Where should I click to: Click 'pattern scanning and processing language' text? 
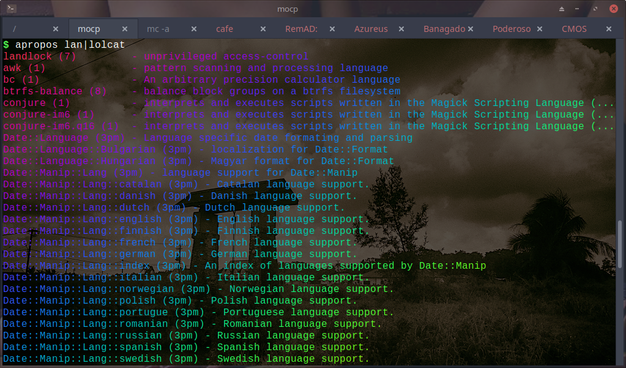click(266, 68)
